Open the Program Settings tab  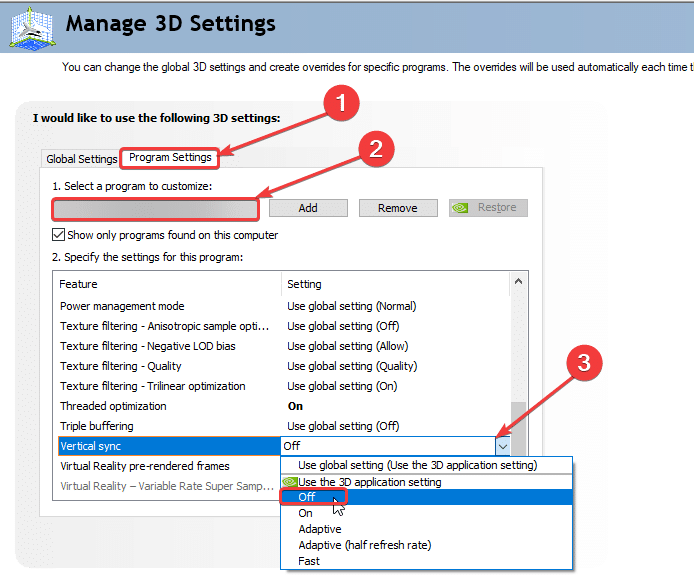[x=170, y=158]
